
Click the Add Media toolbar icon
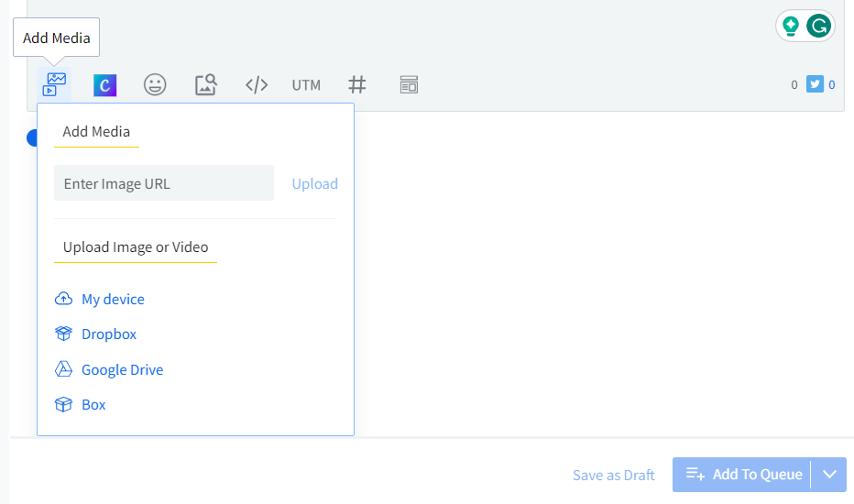point(55,84)
